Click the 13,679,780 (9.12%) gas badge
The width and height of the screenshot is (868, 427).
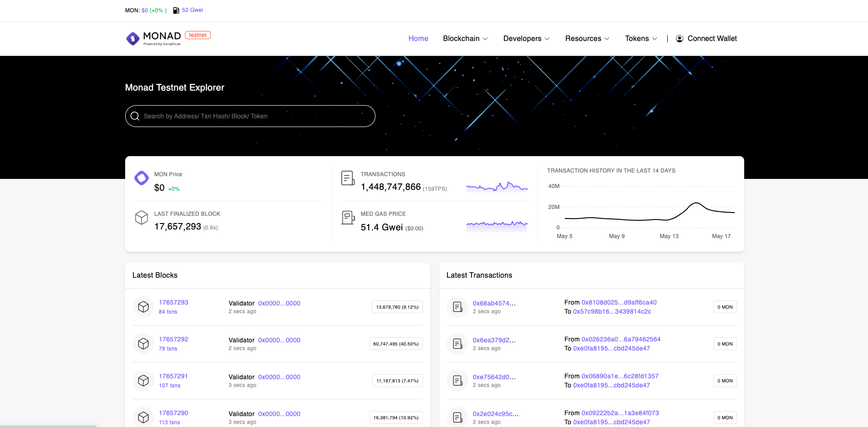[x=397, y=307]
